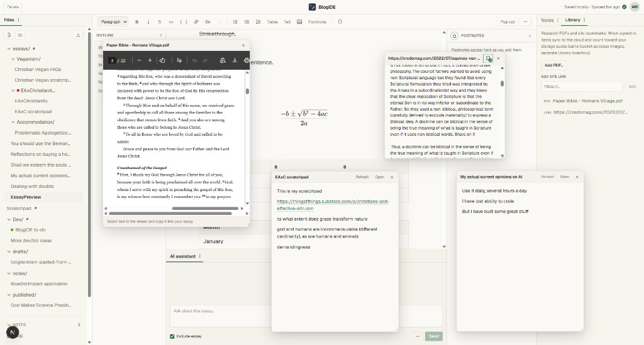The width and height of the screenshot is (644, 345).
Task: Zoom in in the PDF viewer
Action: 150,60
